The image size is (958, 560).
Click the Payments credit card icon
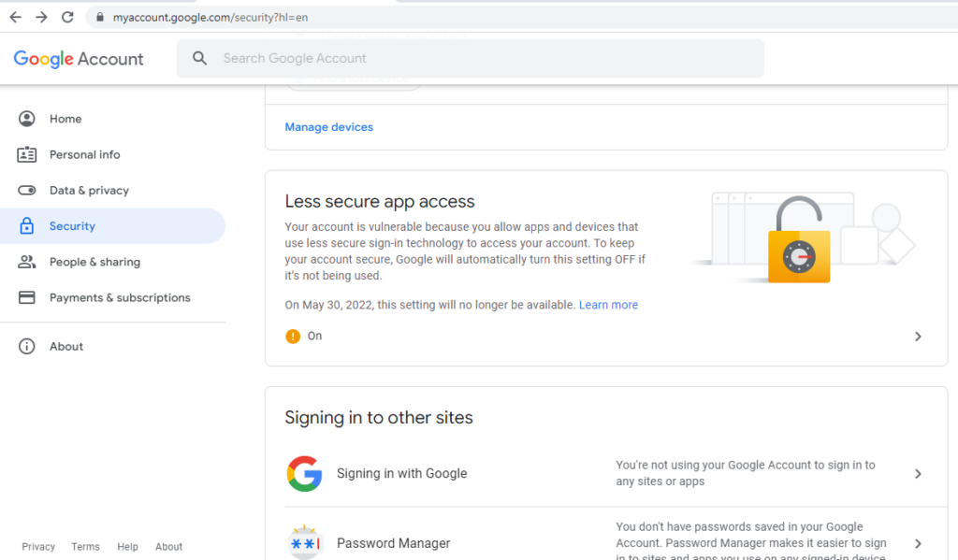(x=27, y=297)
